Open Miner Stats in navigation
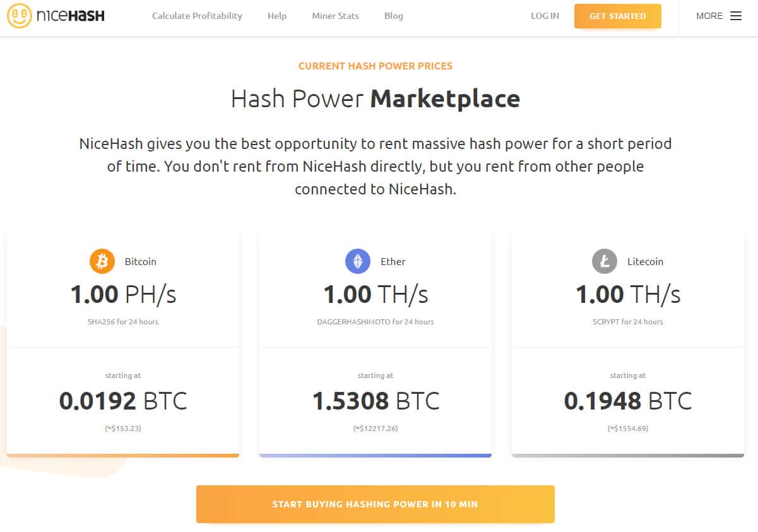The height and width of the screenshot is (532, 758). pos(335,16)
